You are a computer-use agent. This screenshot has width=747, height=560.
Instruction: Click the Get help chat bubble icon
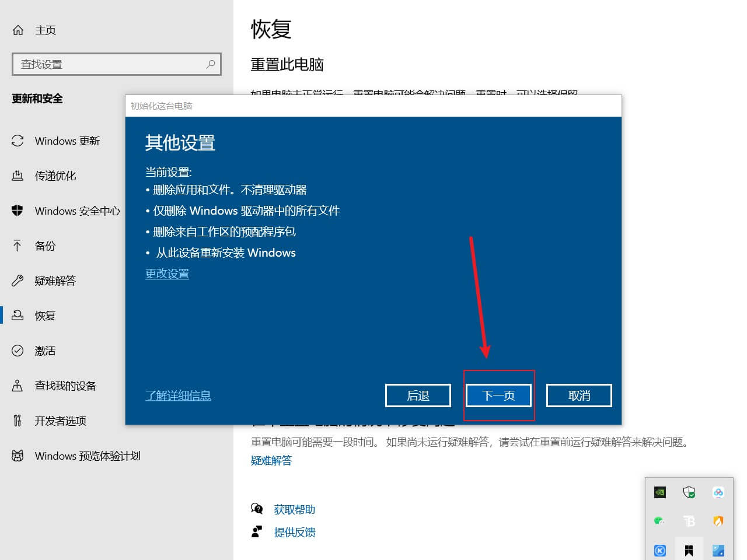[x=257, y=509]
